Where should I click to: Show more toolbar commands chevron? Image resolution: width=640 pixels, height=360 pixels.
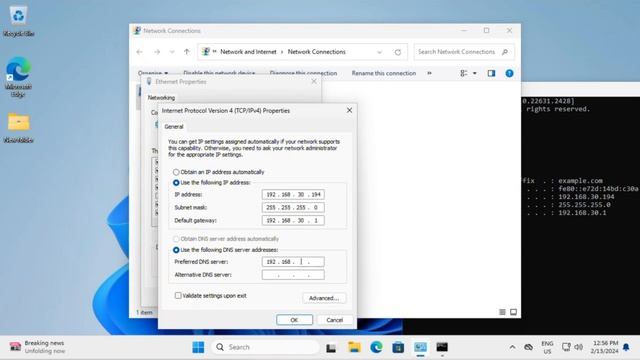[x=429, y=73]
